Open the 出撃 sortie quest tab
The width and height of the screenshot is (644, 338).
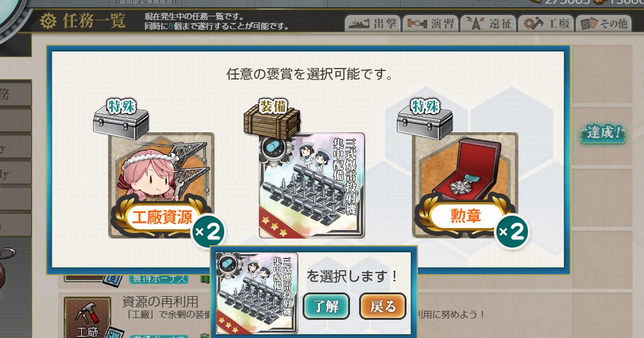click(x=373, y=24)
